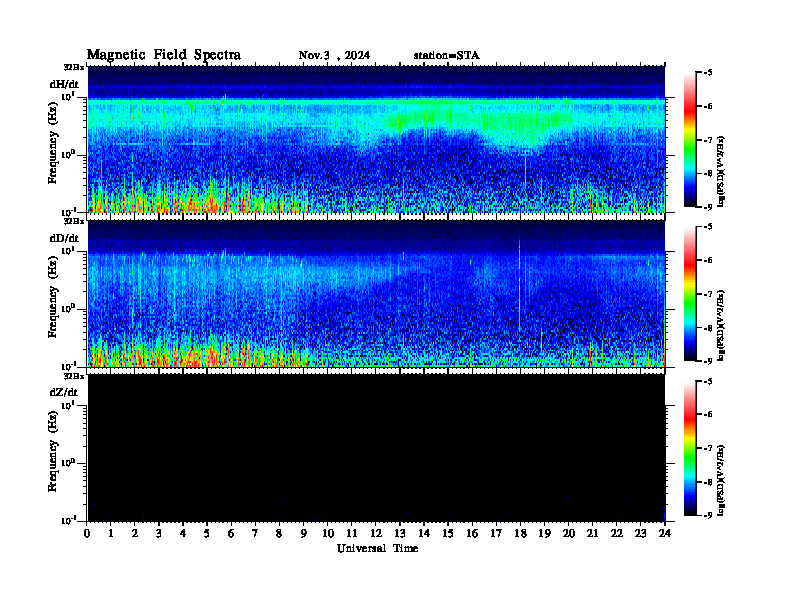The width and height of the screenshot is (792, 612).
Task: Click the -7 value on dZ/dt color scale
Action: pos(708,448)
